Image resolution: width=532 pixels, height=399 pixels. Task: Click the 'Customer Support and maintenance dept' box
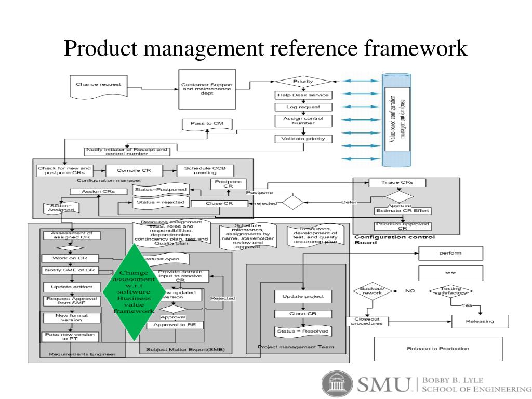[x=207, y=89]
